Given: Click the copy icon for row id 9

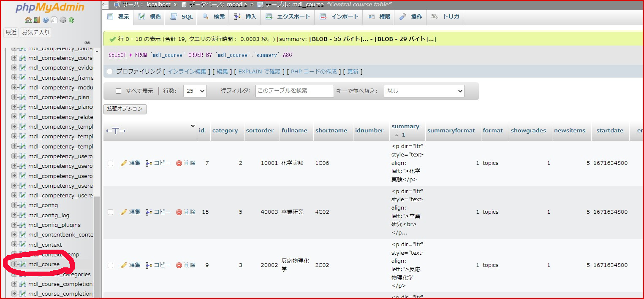Looking at the screenshot, I should point(149,265).
